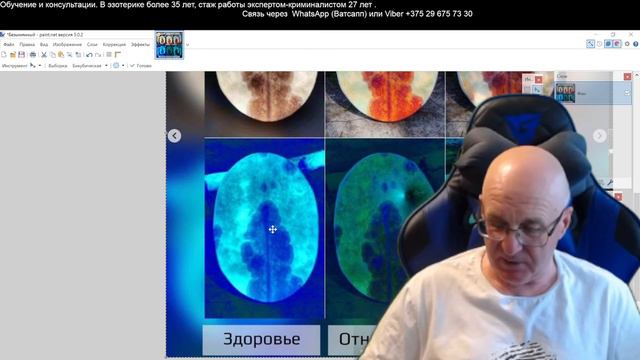Click the Finish checkmark button

141,65
